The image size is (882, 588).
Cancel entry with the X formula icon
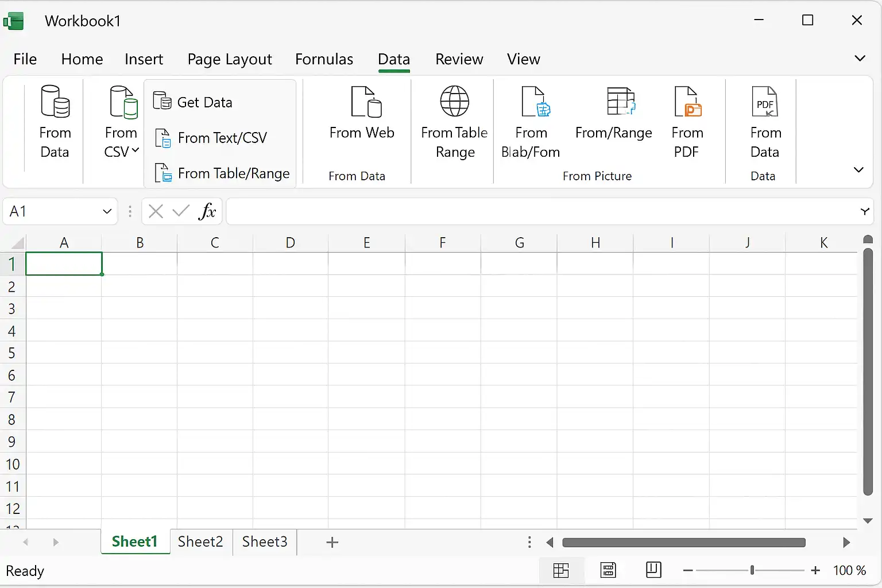(x=156, y=211)
